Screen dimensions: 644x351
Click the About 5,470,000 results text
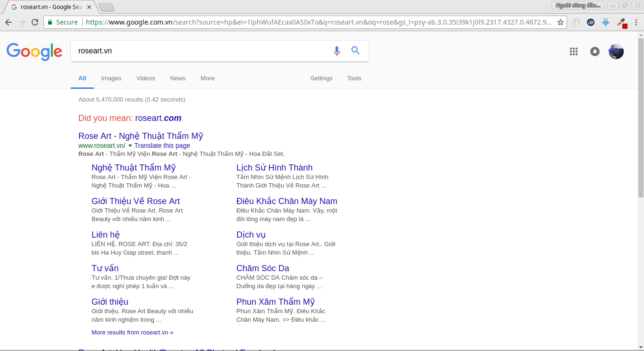click(132, 100)
